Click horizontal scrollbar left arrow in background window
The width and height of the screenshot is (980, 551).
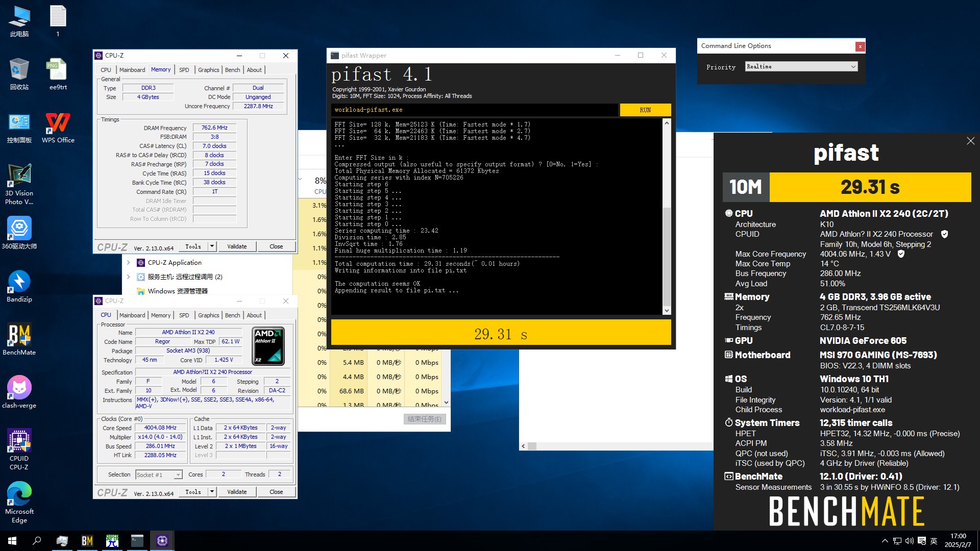(523, 446)
